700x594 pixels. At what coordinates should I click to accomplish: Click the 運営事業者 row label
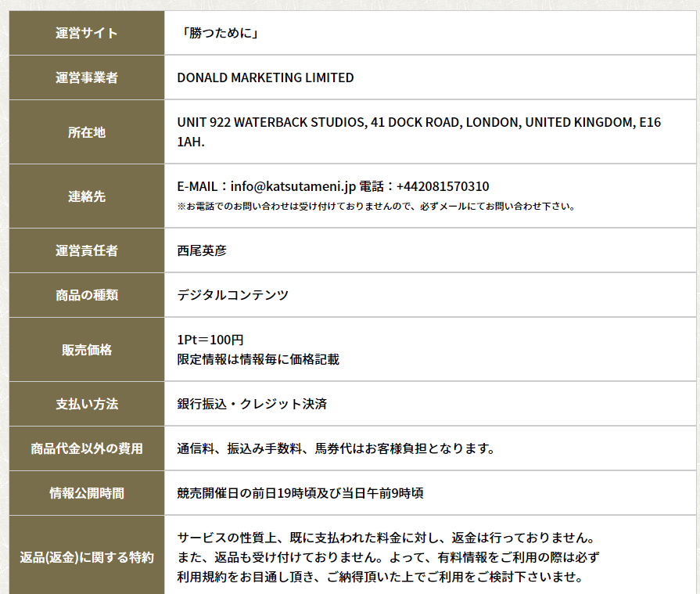[x=87, y=77]
